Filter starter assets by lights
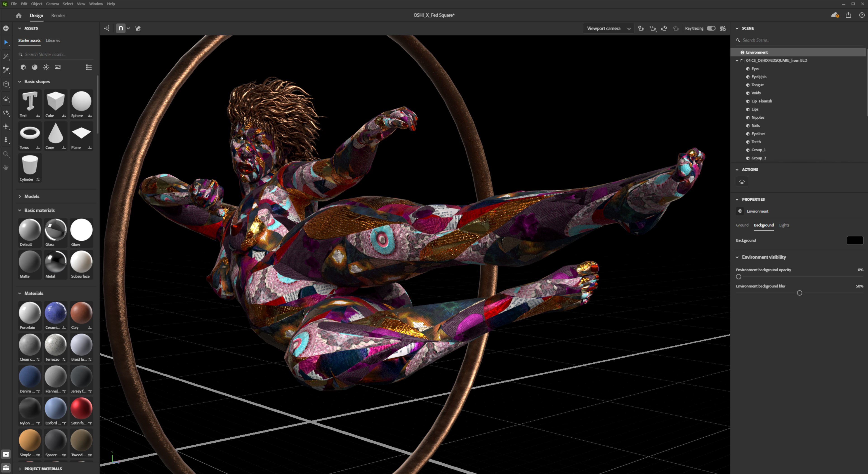This screenshot has width=868, height=474. pos(46,67)
